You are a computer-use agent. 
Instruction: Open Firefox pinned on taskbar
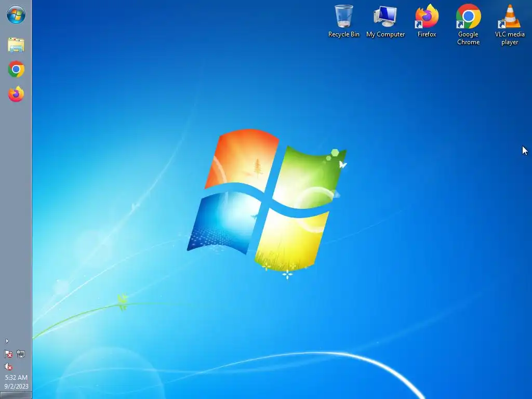pyautogui.click(x=16, y=94)
